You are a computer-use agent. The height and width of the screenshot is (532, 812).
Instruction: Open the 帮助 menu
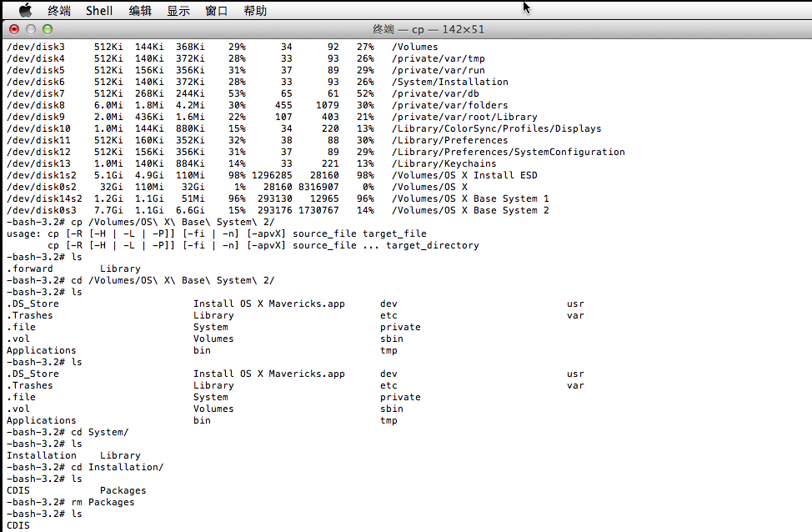coord(255,10)
